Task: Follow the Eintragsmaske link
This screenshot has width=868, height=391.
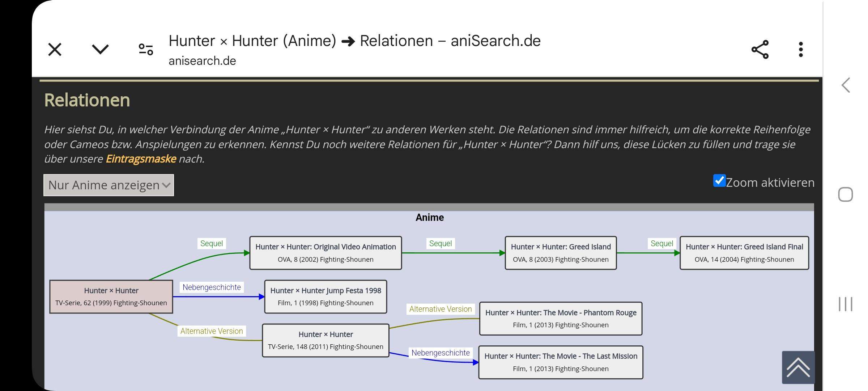Action: click(141, 159)
